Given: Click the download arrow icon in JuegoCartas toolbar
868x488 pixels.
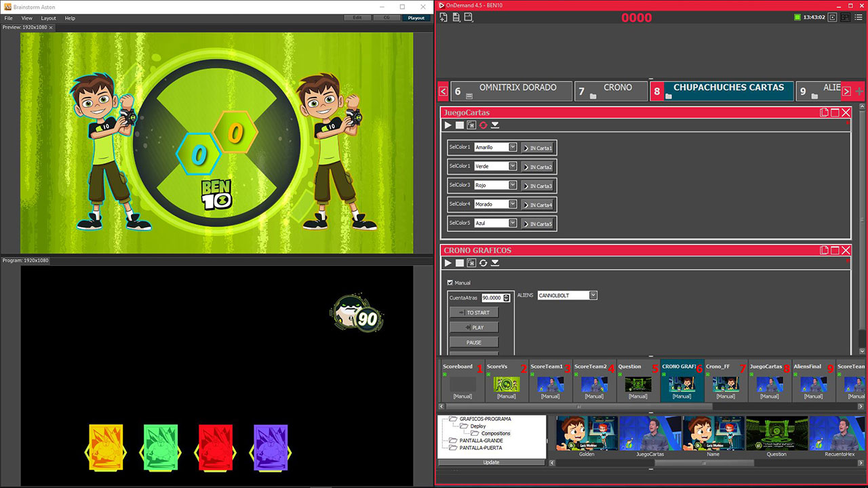Looking at the screenshot, I should point(495,125).
